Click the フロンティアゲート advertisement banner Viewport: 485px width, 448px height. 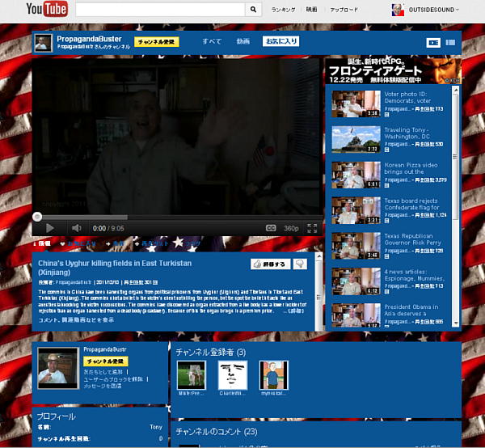coord(393,70)
